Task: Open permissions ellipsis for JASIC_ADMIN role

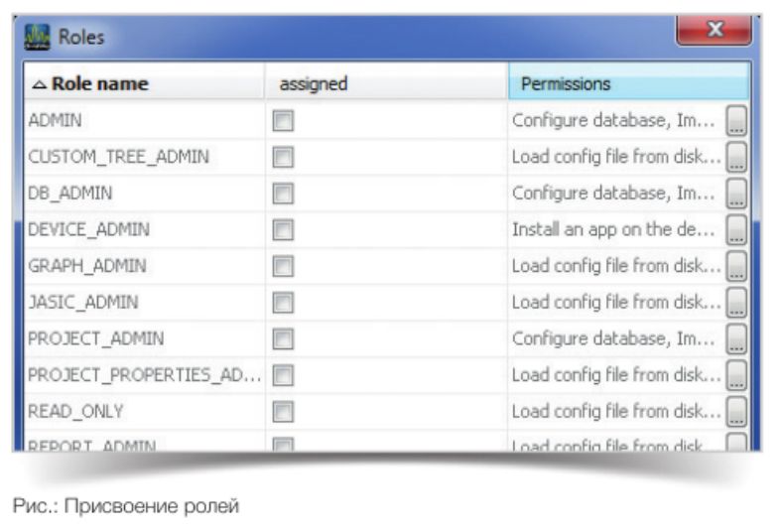Action: [736, 303]
